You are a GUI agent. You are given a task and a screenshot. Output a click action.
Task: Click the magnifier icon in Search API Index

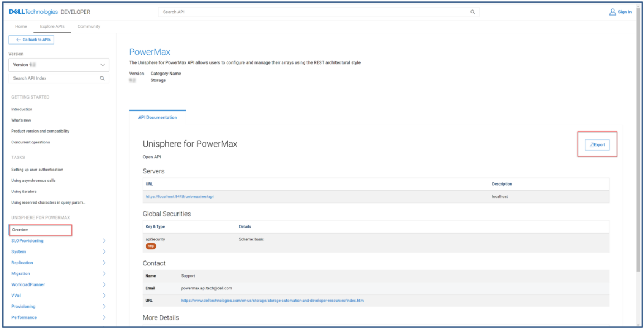point(102,79)
